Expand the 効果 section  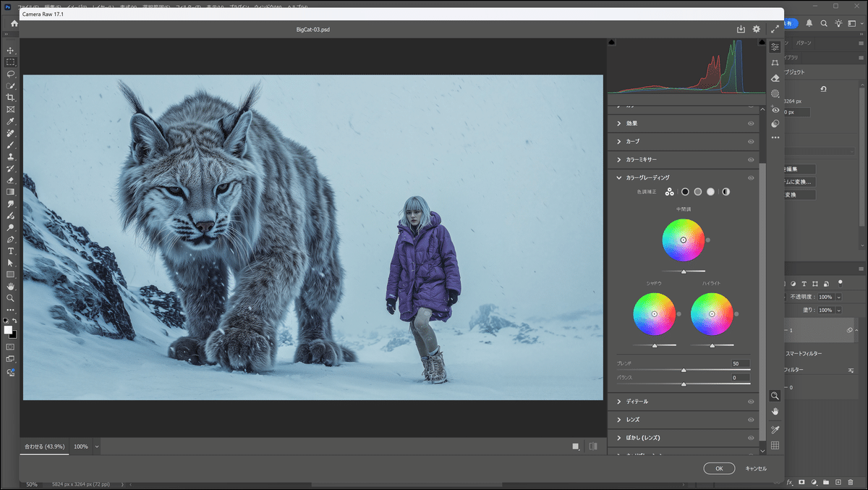[x=618, y=124]
